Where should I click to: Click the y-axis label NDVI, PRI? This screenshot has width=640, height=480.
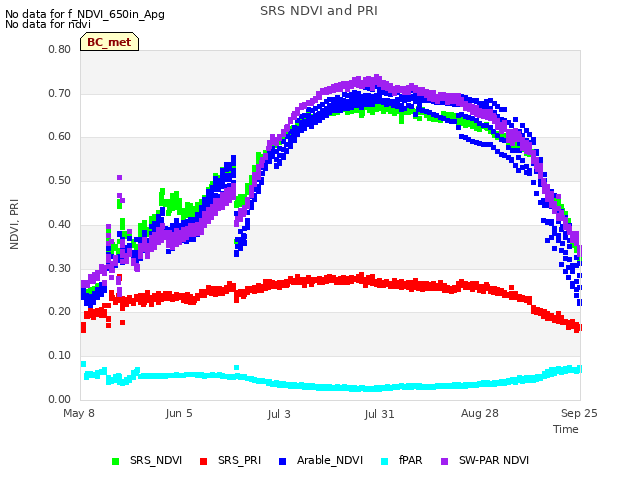coord(14,224)
